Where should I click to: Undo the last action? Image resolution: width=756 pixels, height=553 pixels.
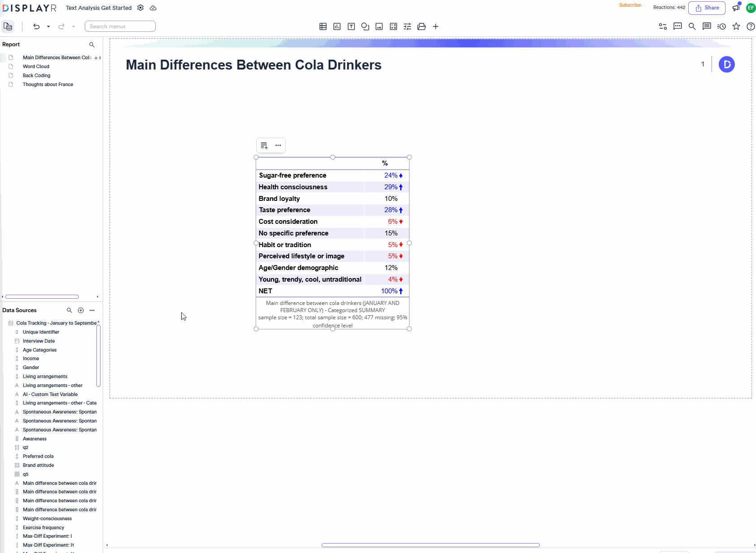(36, 26)
